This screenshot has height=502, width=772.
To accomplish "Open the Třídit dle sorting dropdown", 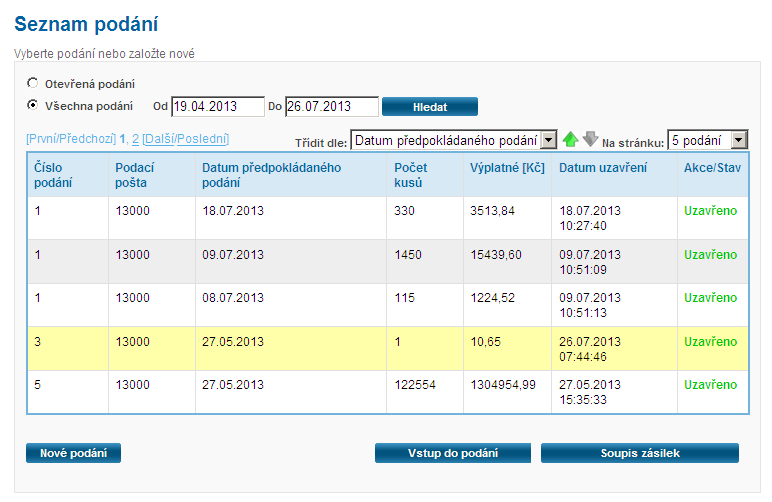I will tap(453, 141).
